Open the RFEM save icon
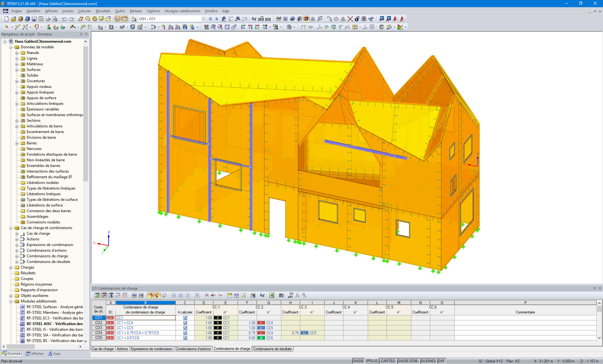The image size is (603, 364). tap(34, 19)
